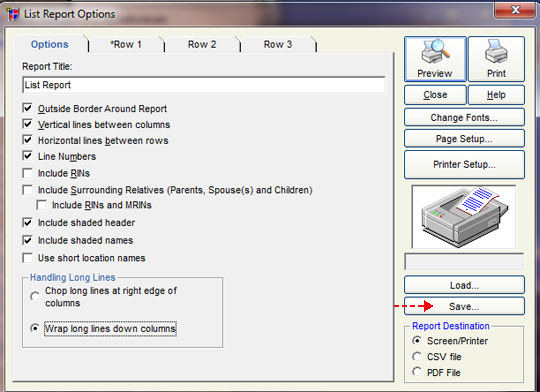Choose Screen/Printer report destination

coord(417,341)
